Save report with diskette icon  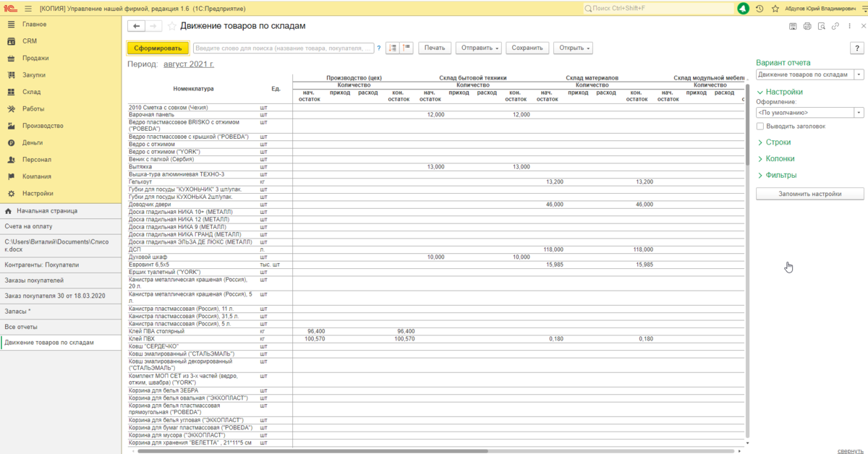(793, 26)
